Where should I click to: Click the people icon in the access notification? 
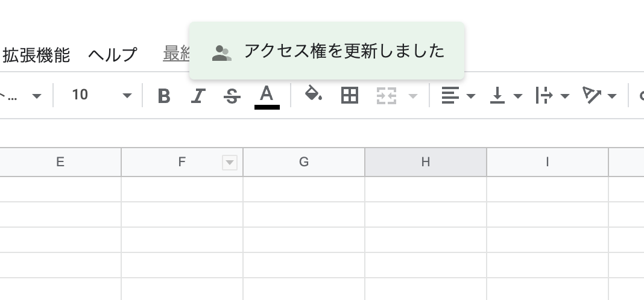tap(222, 53)
